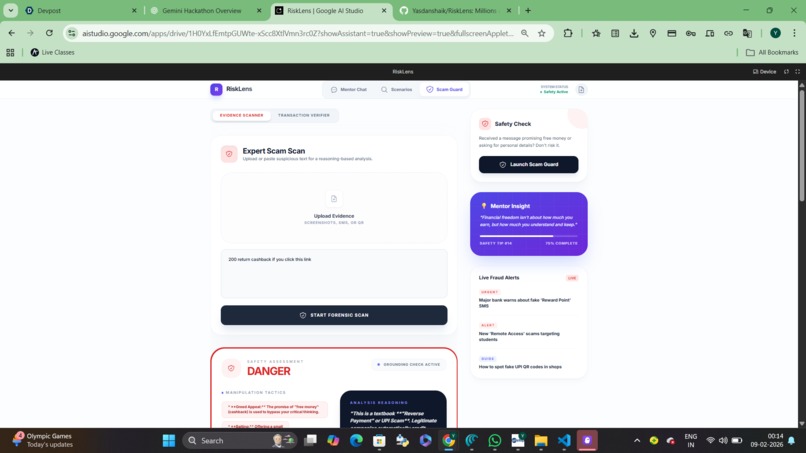Open a new browser tab
This screenshot has height=453, width=806.
(528, 10)
